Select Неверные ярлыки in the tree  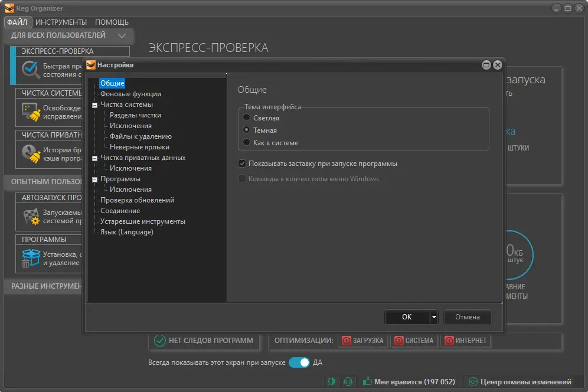(139, 147)
